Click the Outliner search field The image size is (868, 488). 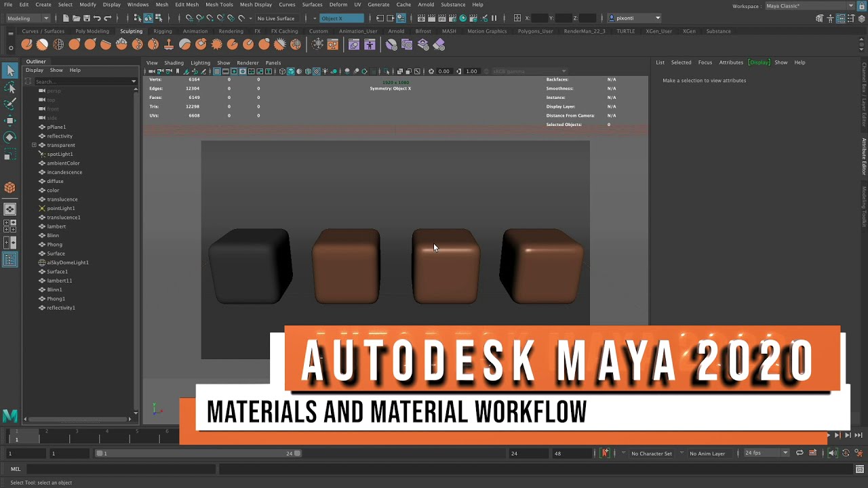80,81
